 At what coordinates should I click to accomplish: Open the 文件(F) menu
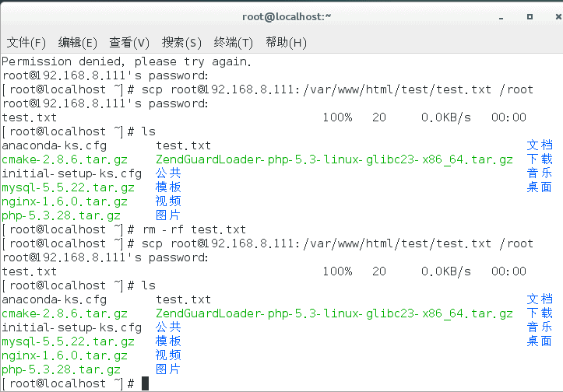pos(26,43)
